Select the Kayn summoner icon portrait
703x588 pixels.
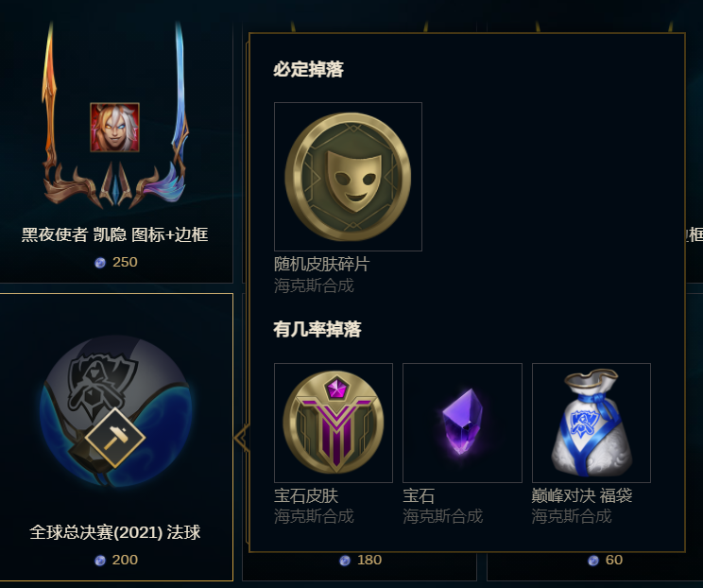114,128
